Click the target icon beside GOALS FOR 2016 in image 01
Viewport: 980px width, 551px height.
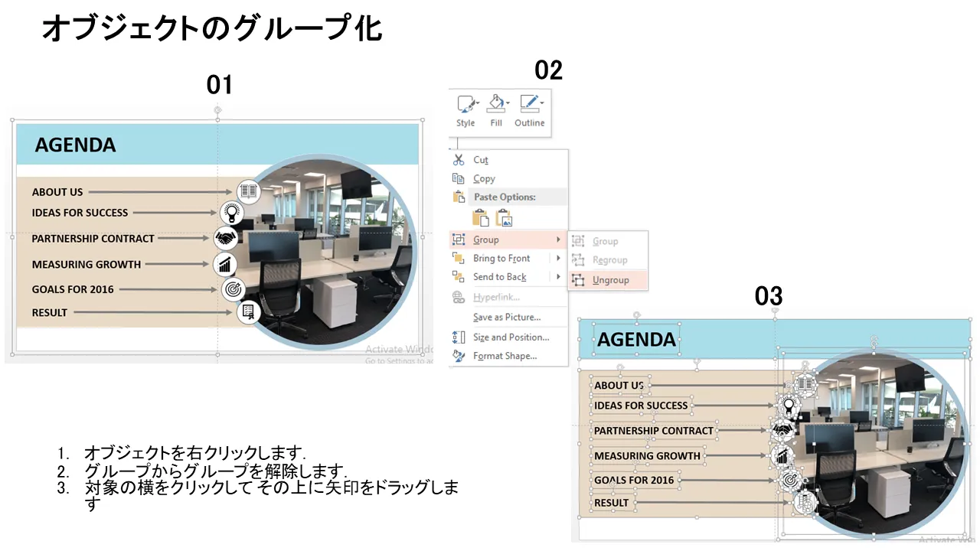232,289
